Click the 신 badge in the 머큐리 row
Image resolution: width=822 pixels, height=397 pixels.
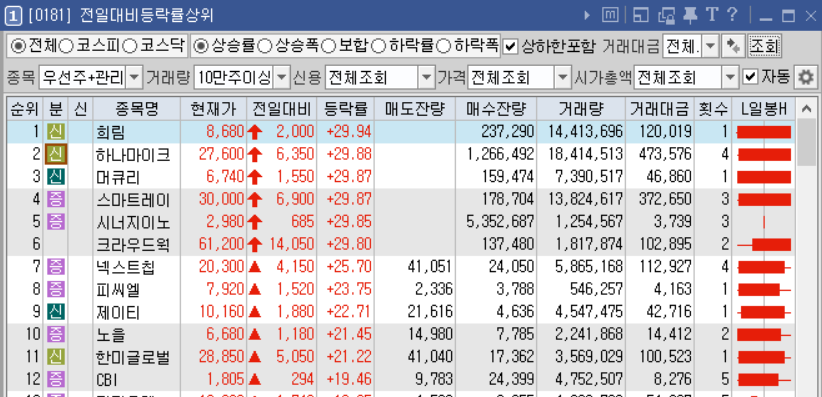[x=56, y=177]
